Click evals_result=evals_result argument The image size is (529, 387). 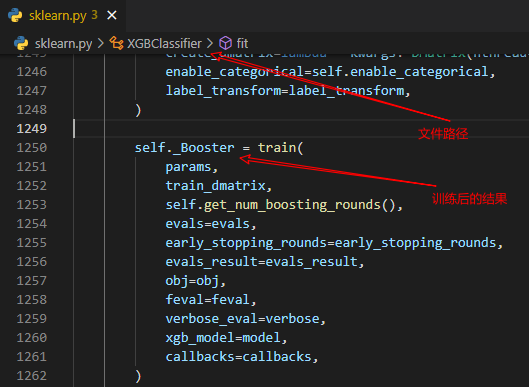(x=265, y=262)
